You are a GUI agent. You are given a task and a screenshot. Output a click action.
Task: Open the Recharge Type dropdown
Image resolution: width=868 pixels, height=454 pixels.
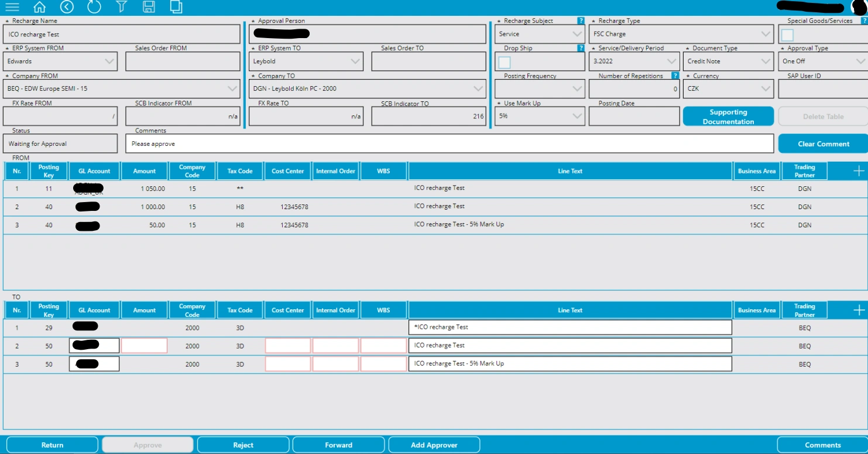[682, 34]
